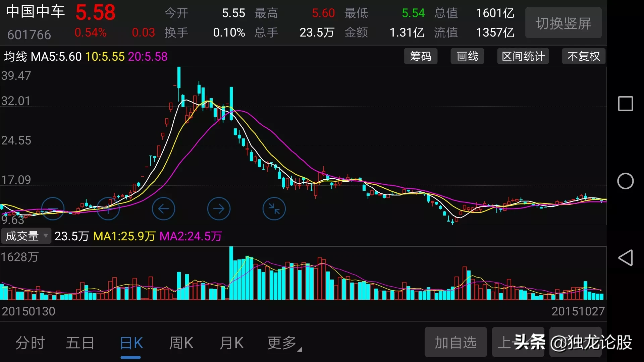Toggle the 筹码 chip distribution view

click(x=421, y=56)
